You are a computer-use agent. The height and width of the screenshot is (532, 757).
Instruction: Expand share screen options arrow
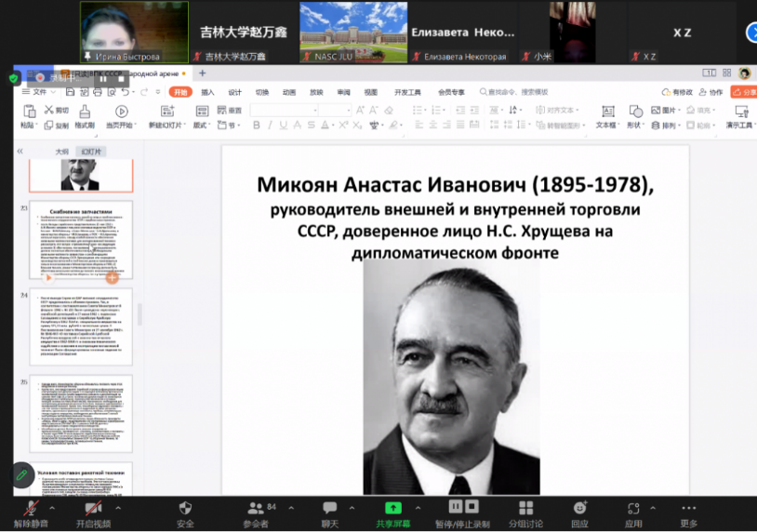coord(419,509)
